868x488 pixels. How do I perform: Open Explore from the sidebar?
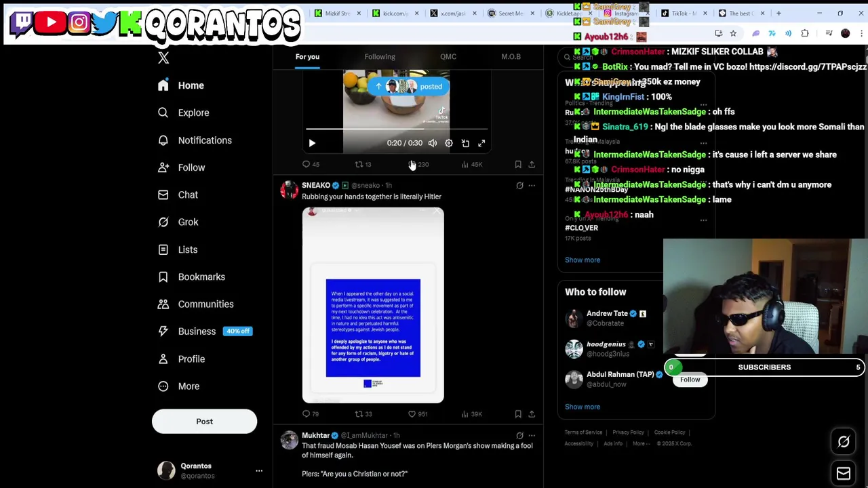[183, 113]
